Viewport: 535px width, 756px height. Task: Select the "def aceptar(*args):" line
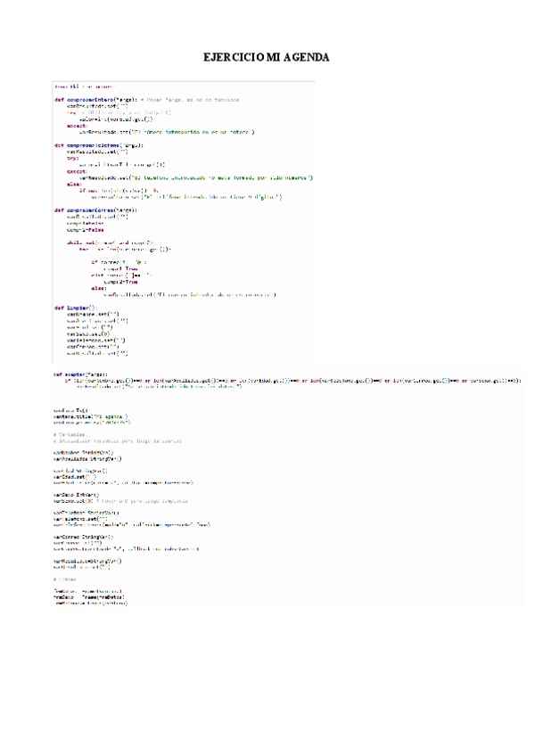(x=80, y=374)
